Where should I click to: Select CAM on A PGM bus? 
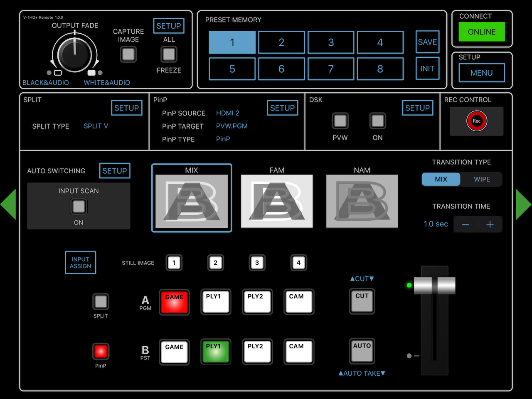click(x=298, y=302)
